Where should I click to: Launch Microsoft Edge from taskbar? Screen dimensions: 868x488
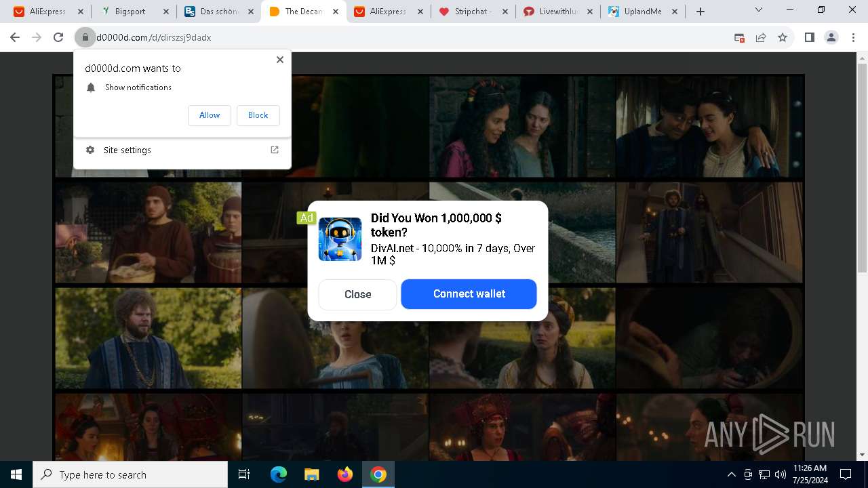coord(279,474)
